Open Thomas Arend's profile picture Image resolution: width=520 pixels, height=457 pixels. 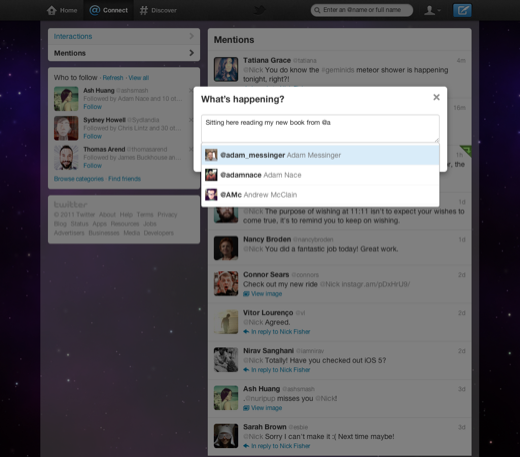[66, 157]
